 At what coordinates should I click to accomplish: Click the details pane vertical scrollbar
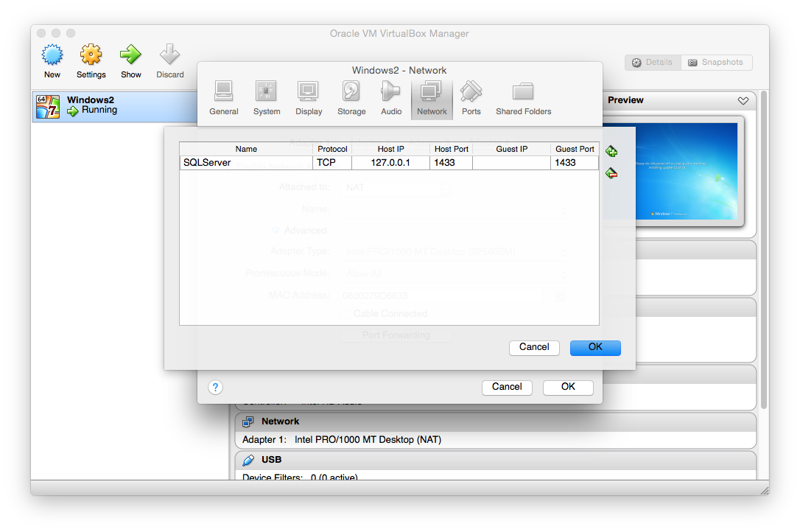click(x=763, y=251)
